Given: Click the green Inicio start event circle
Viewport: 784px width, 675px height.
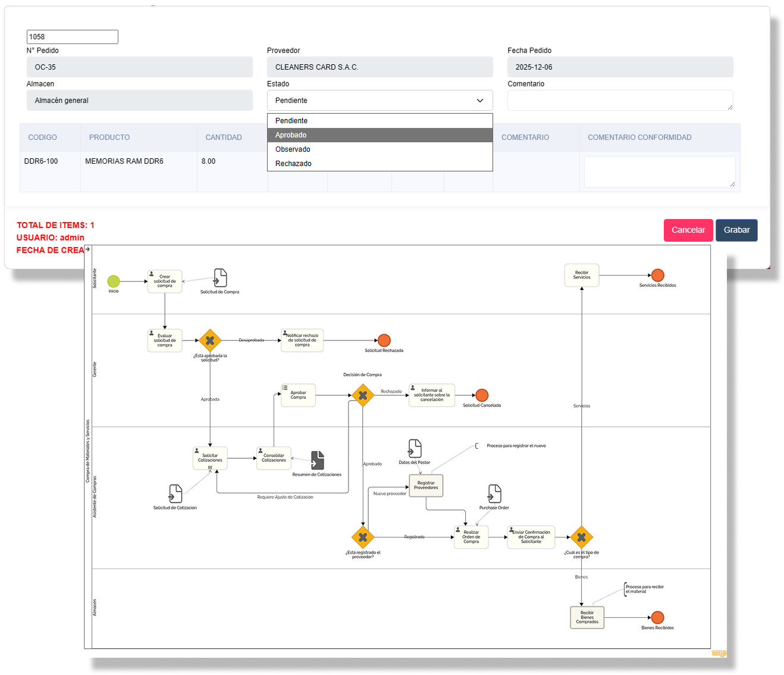Looking at the screenshot, I should (x=114, y=281).
